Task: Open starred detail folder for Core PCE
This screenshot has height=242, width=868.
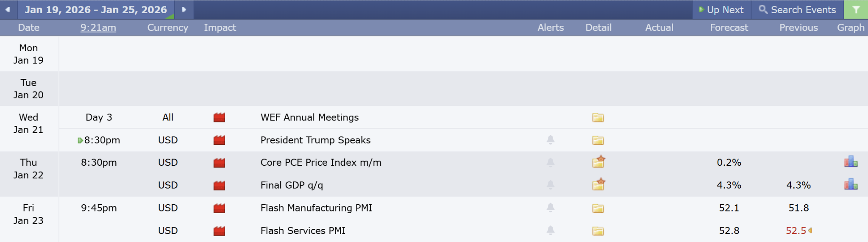Action: click(x=598, y=162)
